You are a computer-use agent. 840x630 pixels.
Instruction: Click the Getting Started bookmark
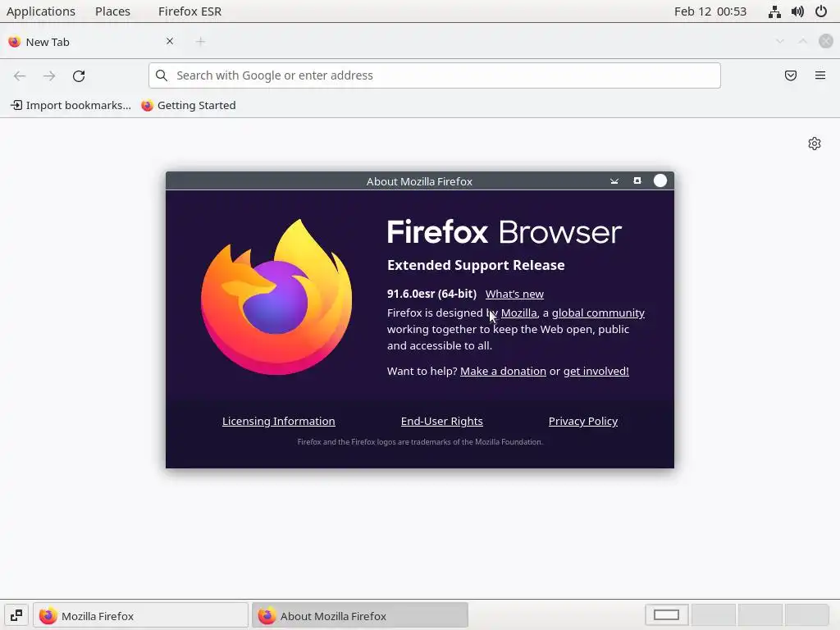tap(189, 105)
